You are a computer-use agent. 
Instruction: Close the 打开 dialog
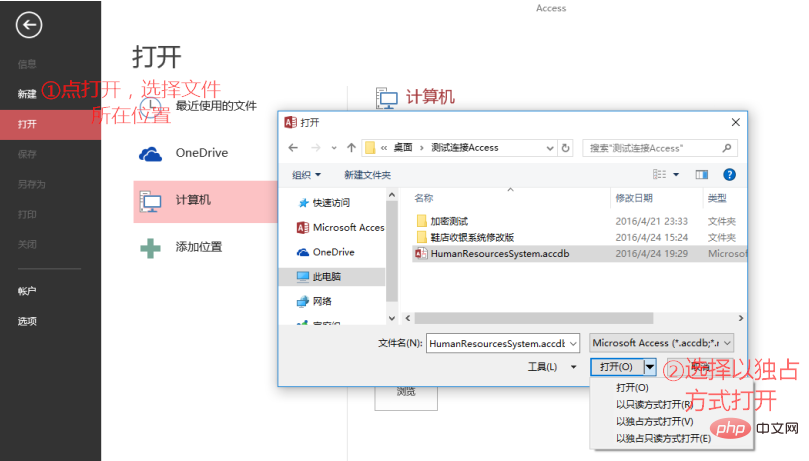point(736,122)
